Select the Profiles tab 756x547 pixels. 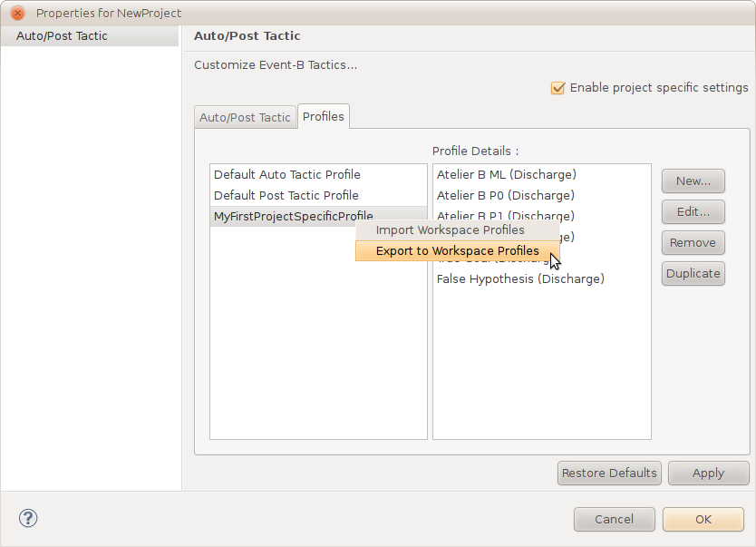(324, 116)
